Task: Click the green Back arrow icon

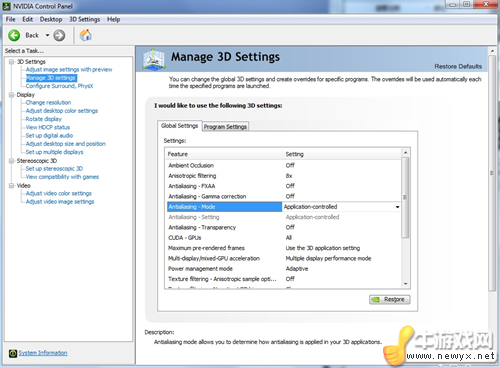Action: click(14, 35)
